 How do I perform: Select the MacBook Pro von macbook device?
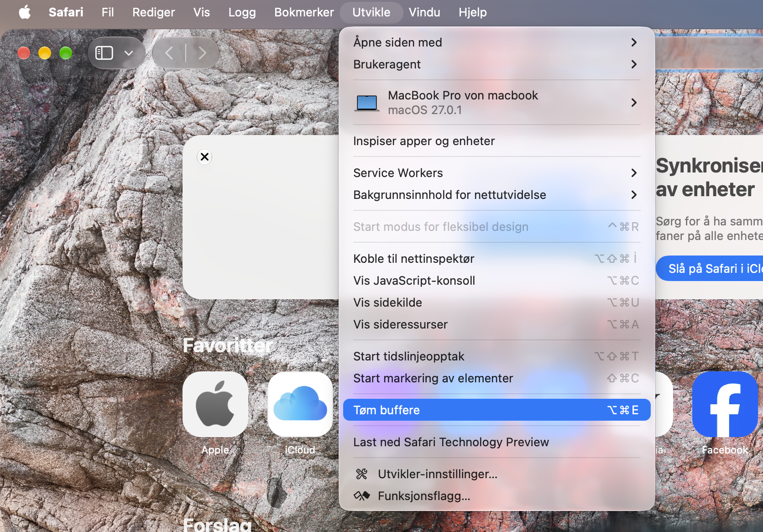click(x=497, y=103)
